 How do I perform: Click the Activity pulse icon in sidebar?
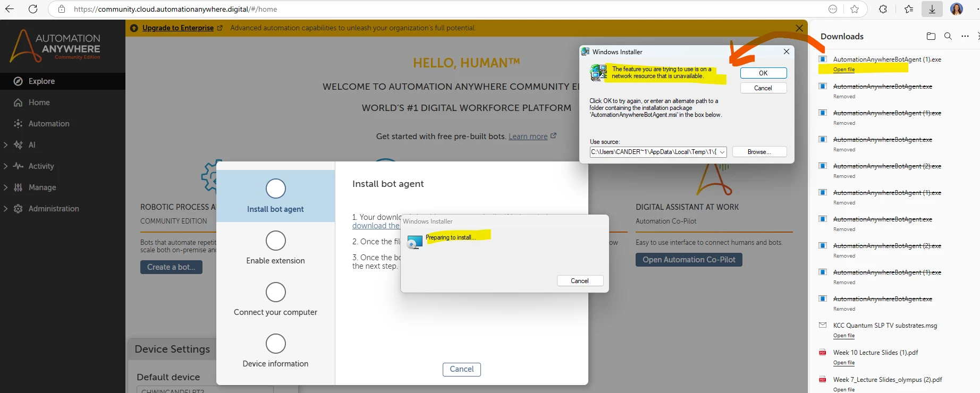point(18,166)
